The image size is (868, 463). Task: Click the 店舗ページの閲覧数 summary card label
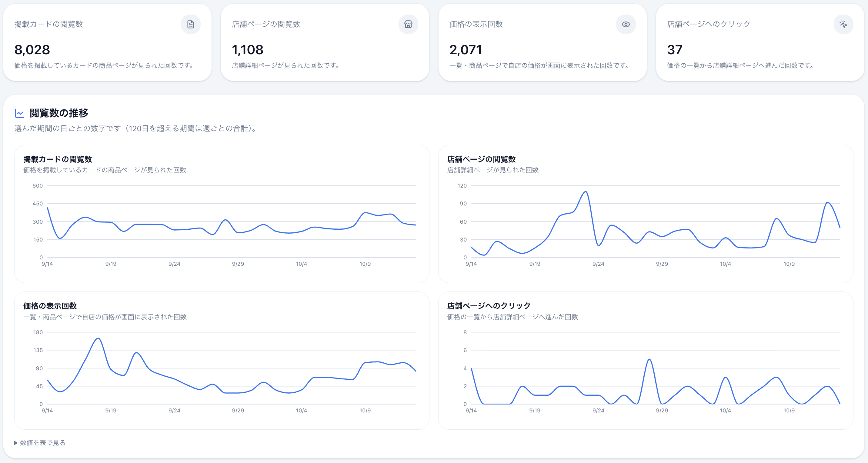[x=266, y=24]
